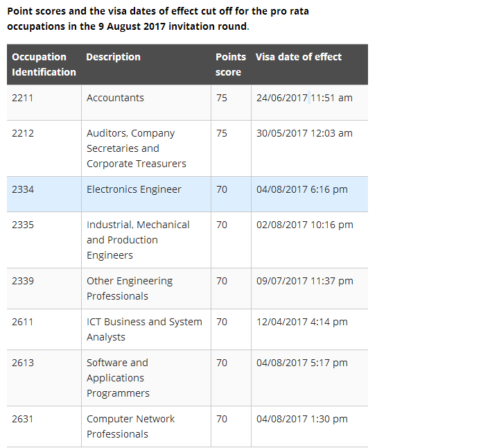Click the Software and Applications Programmers cell

click(x=118, y=378)
